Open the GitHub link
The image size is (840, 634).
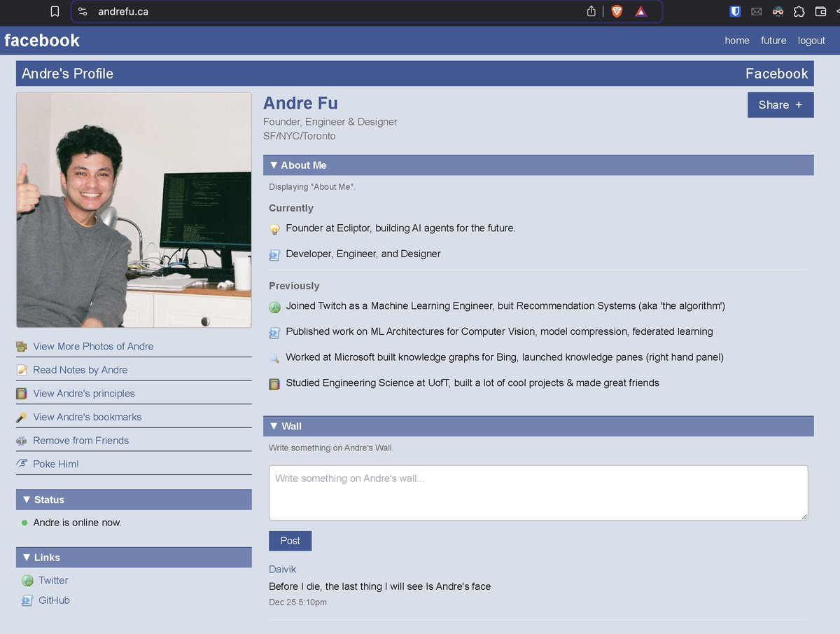click(x=54, y=600)
